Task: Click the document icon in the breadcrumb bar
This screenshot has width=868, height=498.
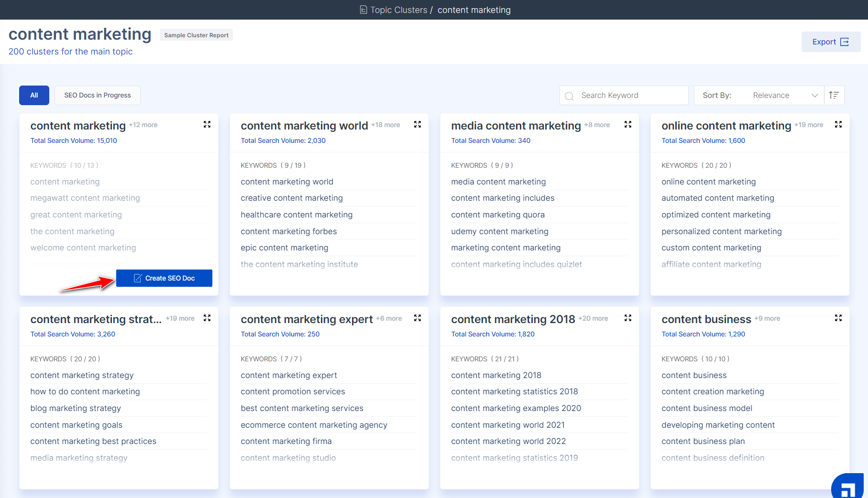Action: [x=363, y=10]
